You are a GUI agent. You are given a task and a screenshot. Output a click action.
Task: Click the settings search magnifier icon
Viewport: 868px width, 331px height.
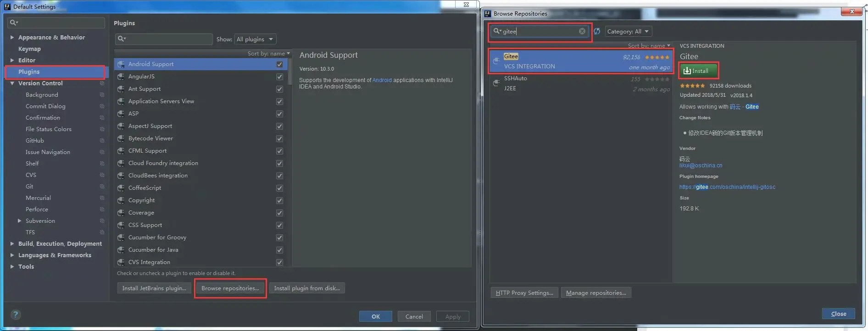click(x=14, y=22)
